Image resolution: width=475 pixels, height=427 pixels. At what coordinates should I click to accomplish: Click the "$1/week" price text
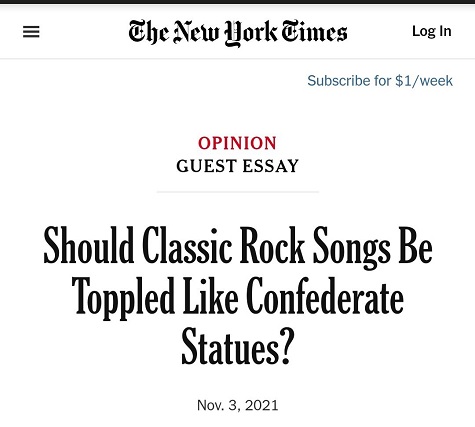click(x=424, y=81)
